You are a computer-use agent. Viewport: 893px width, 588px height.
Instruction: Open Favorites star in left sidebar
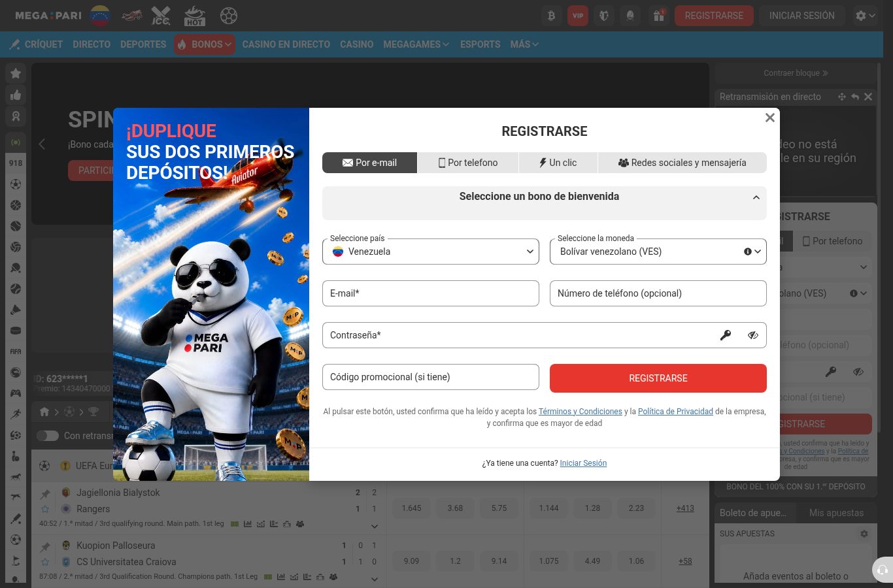pyautogui.click(x=16, y=73)
